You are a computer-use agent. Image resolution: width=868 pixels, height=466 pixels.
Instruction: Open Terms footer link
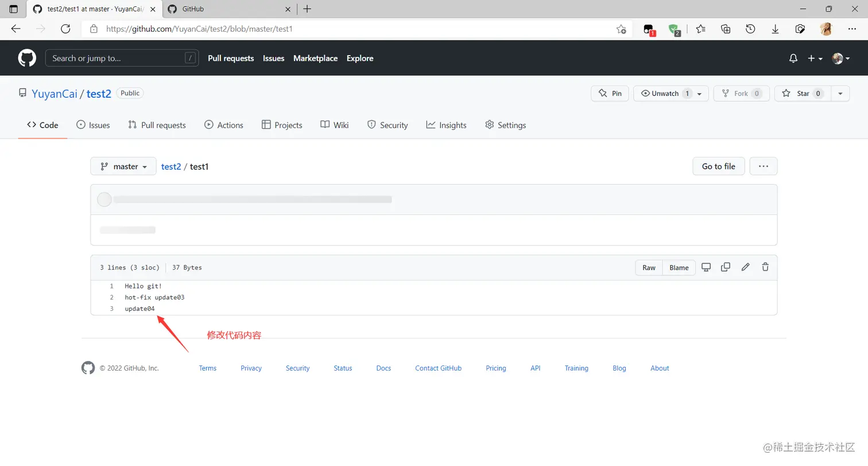[x=208, y=368]
